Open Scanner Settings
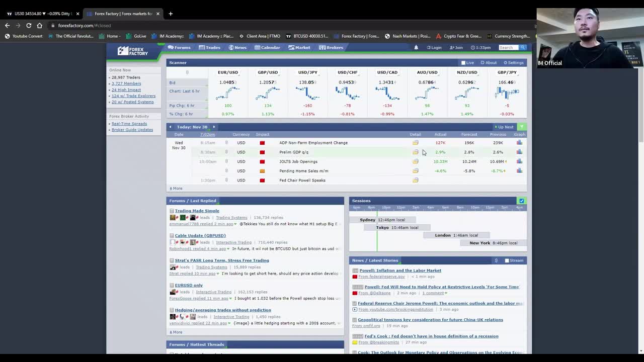Image resolution: width=644 pixels, height=362 pixels. [x=514, y=63]
